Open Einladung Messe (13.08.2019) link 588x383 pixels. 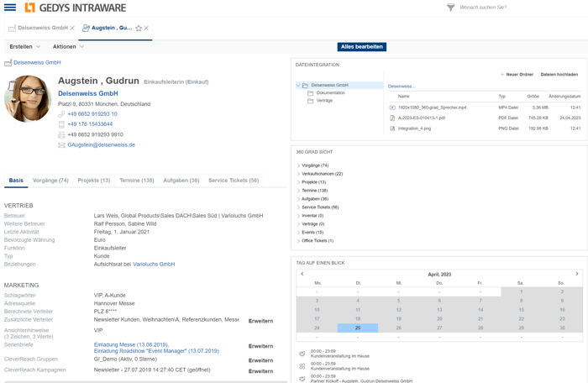click(131, 344)
